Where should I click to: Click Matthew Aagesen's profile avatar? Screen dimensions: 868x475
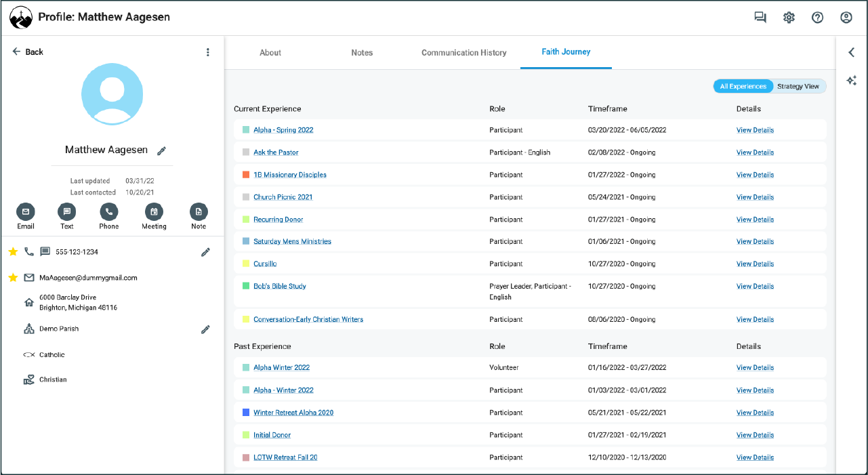pyautogui.click(x=112, y=95)
